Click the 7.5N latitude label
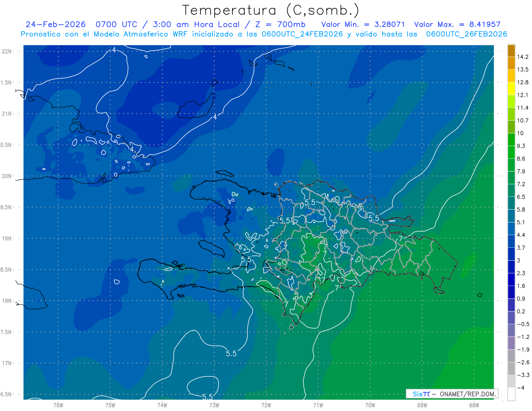This screenshot has height=411, width=532. pos(6,332)
